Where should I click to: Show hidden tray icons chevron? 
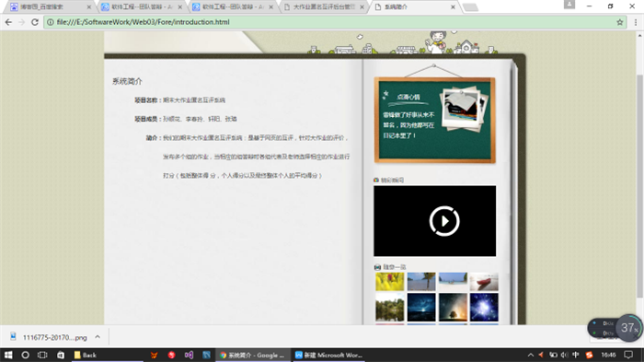pyautogui.click(x=531, y=355)
